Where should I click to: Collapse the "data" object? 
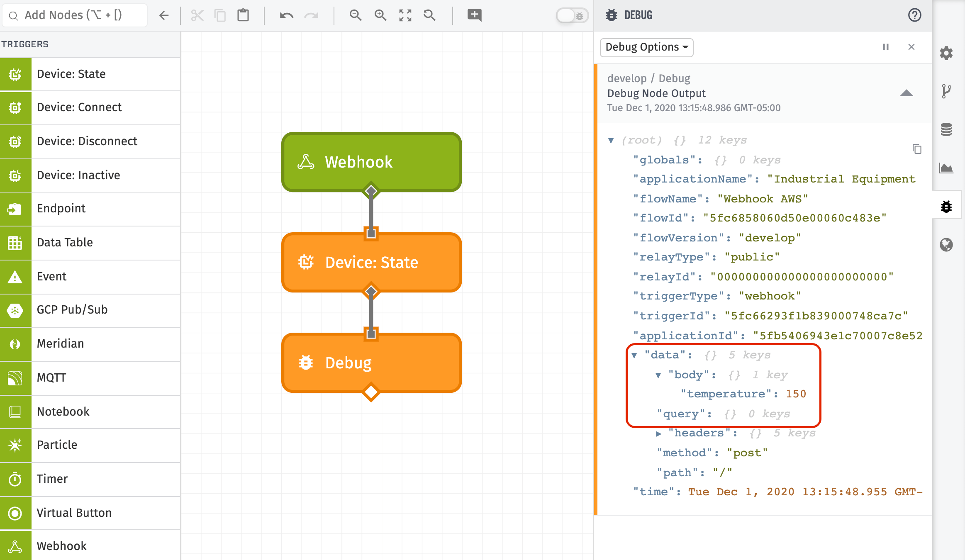(x=634, y=355)
